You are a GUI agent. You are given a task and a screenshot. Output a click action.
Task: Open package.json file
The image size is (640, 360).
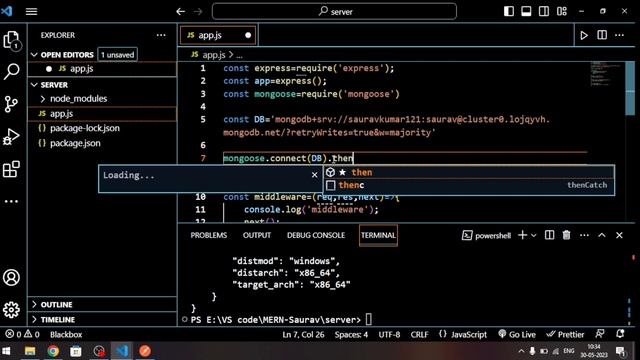[x=102, y=143]
